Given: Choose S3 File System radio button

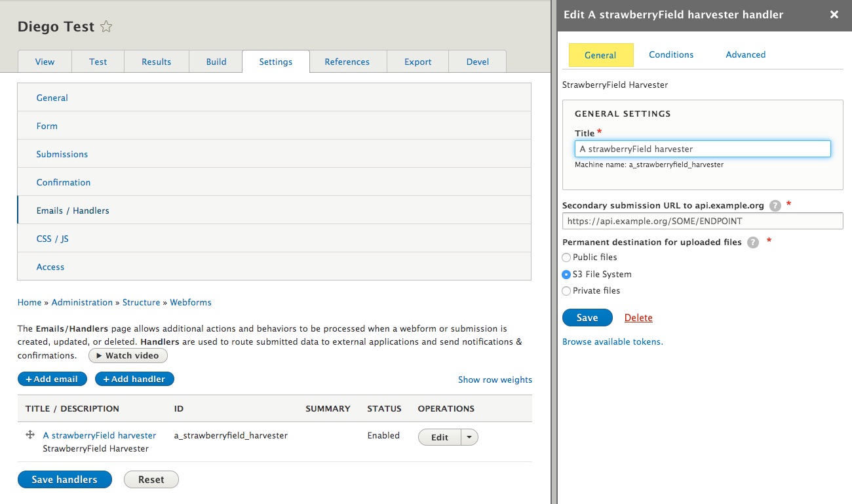Looking at the screenshot, I should pos(567,275).
